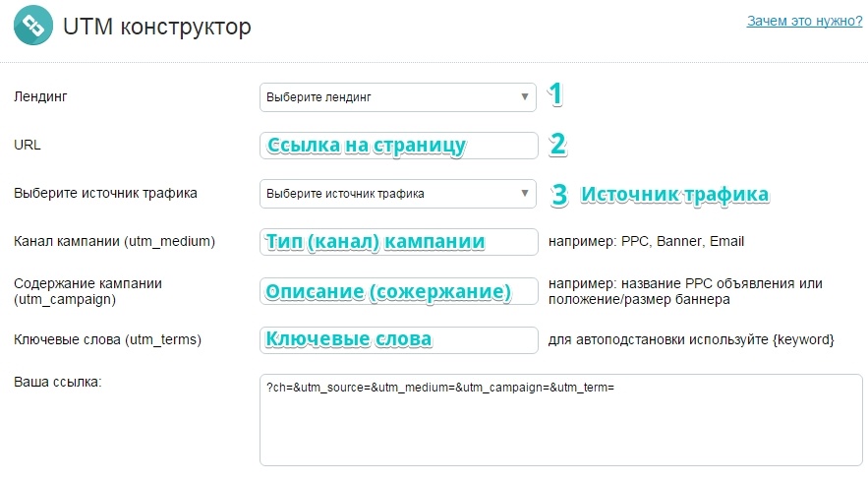The image size is (868, 481).
Task: Click the hint about 'название PPC объявления'
Action: coord(685,291)
